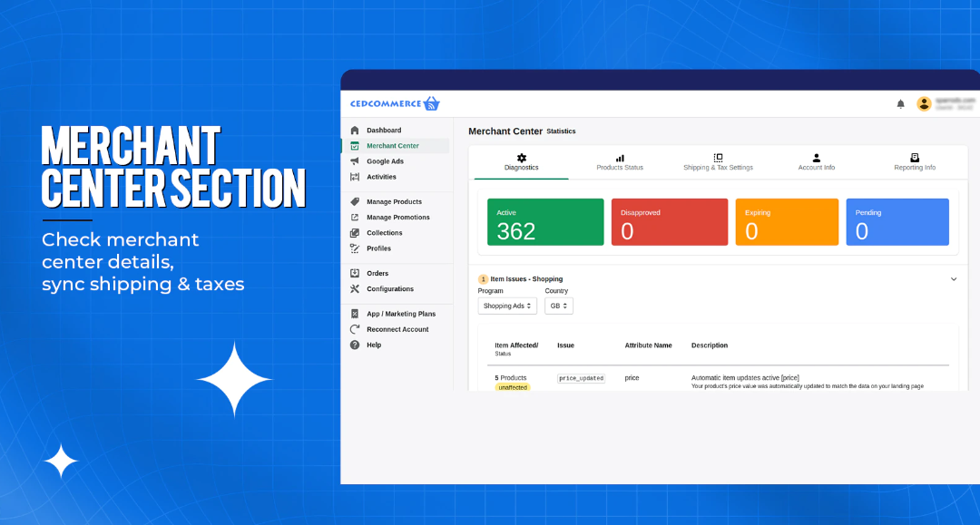
Task: Switch to the Diagnostics tab
Action: pyautogui.click(x=521, y=162)
